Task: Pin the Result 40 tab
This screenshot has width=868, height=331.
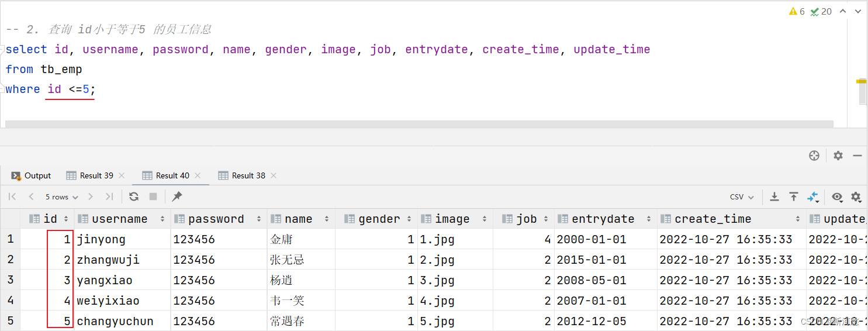Action: tap(177, 196)
